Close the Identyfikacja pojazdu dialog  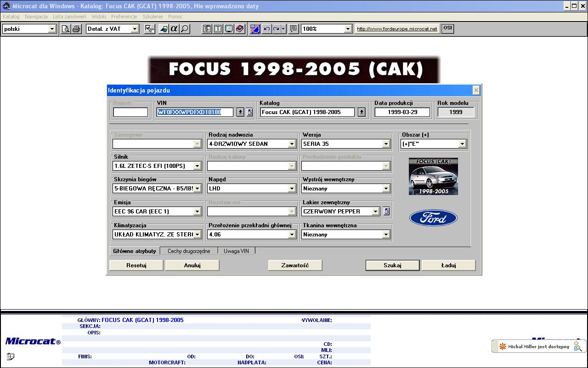pyautogui.click(x=476, y=90)
